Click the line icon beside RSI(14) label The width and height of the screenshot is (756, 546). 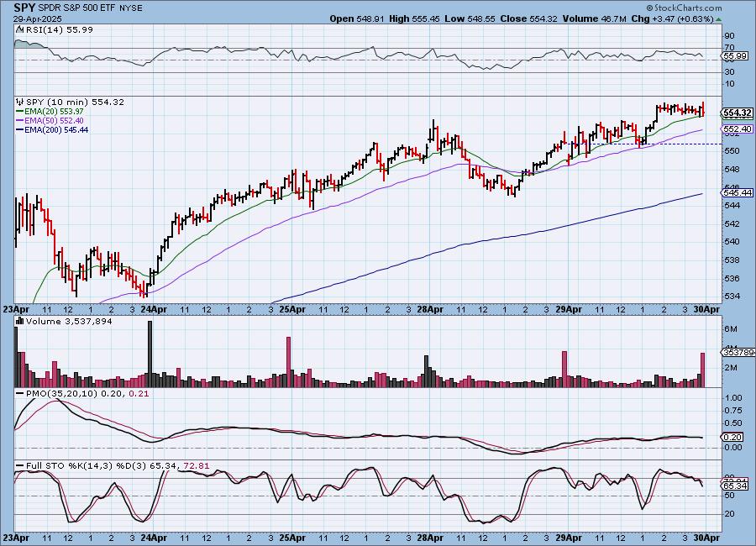click(20, 29)
